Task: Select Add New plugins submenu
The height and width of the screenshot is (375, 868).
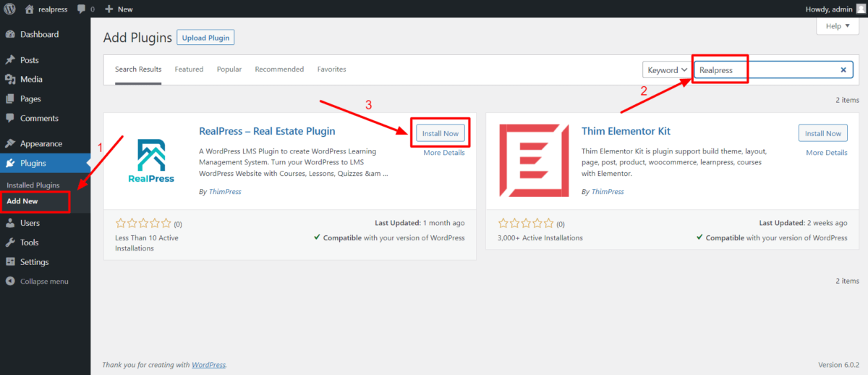Action: 22,201
